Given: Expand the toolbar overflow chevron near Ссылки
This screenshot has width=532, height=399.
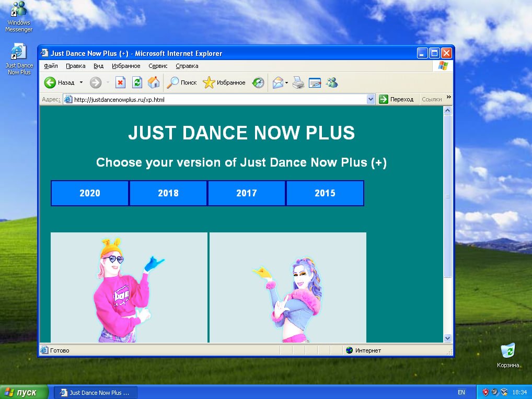Looking at the screenshot, I should tap(449, 97).
